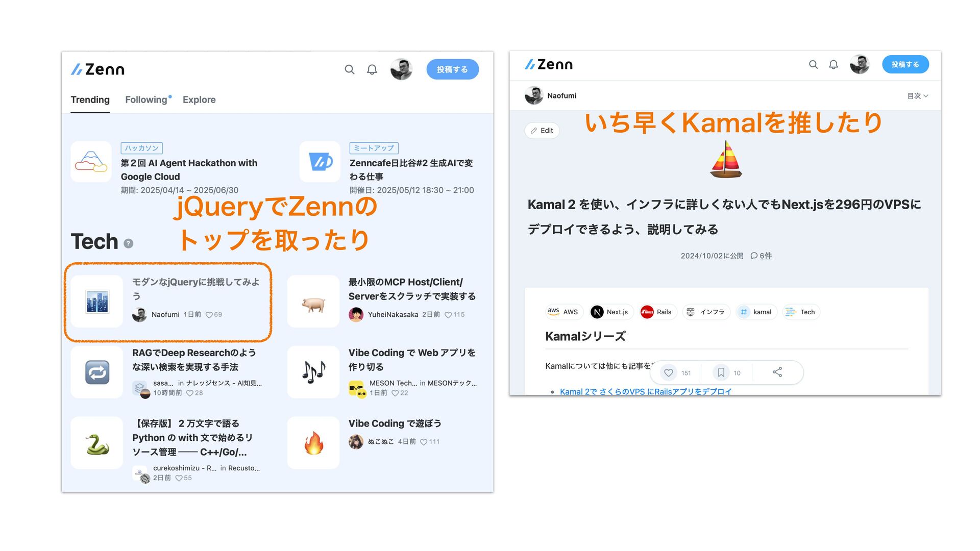The image size is (980, 551).
Task: Open profile avatar menu in right header
Action: coord(860,64)
